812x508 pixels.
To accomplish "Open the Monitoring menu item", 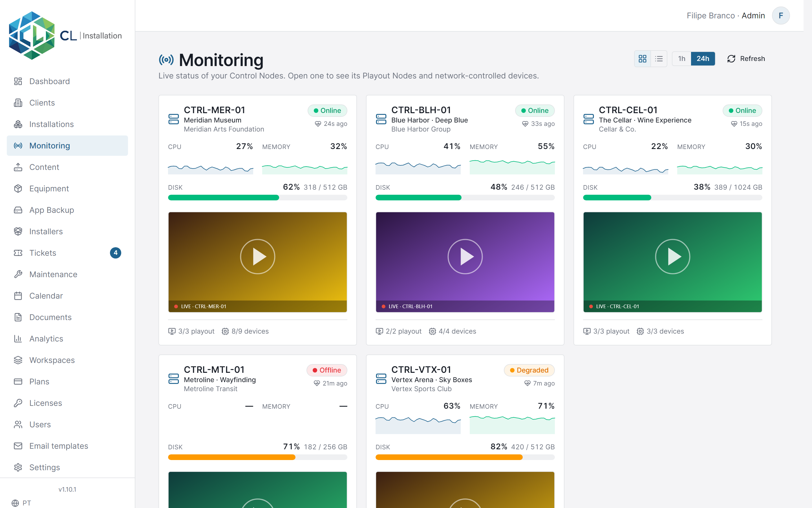I will pyautogui.click(x=67, y=146).
